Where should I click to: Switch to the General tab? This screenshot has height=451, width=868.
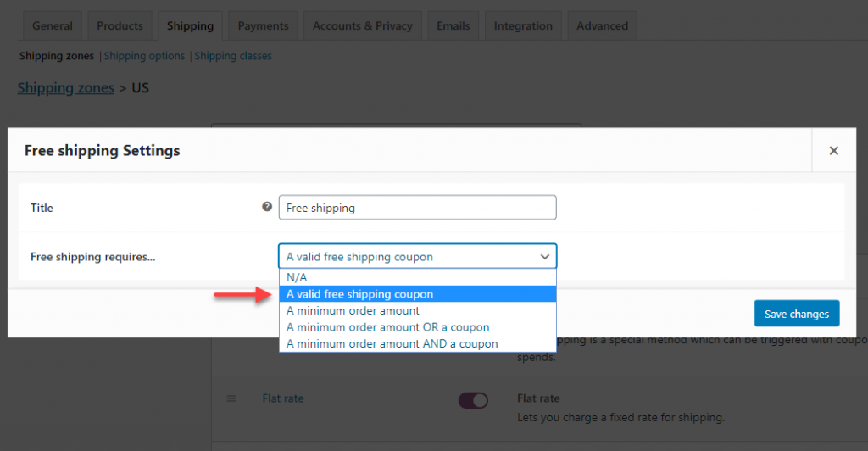click(53, 26)
